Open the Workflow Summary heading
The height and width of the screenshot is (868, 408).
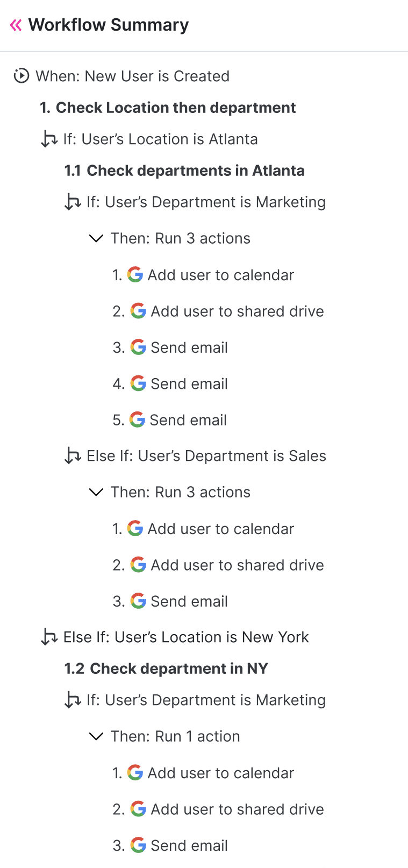[x=109, y=25]
